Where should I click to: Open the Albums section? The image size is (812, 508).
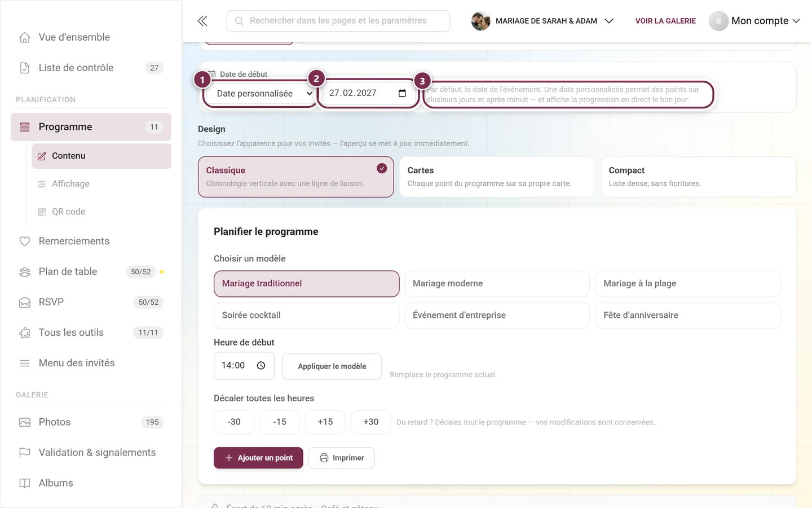91,483
